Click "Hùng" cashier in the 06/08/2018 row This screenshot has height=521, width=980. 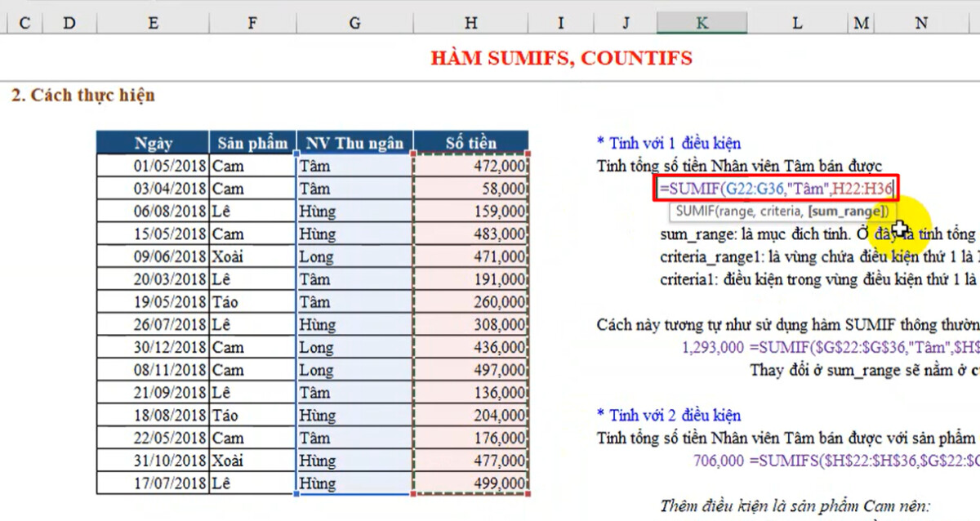coord(354,212)
